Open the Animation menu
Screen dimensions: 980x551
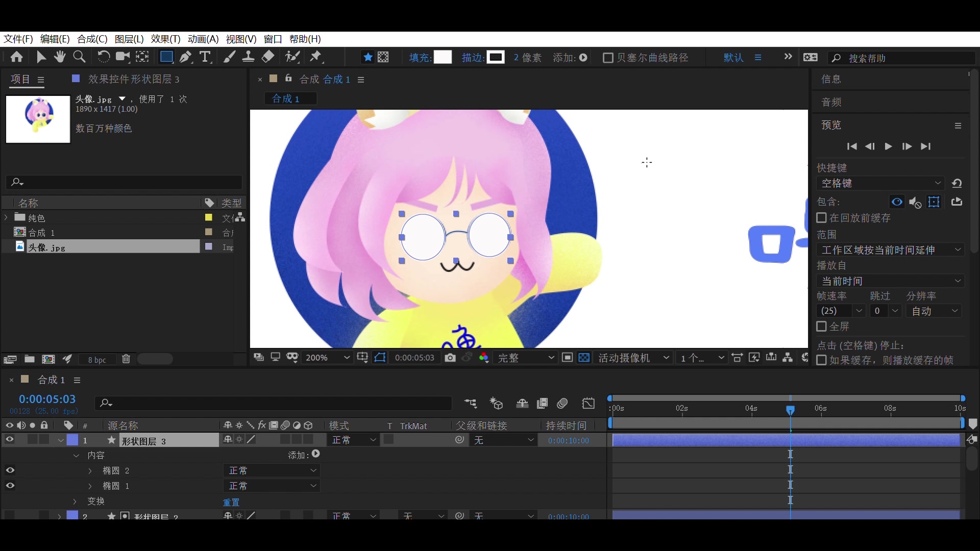203,39
